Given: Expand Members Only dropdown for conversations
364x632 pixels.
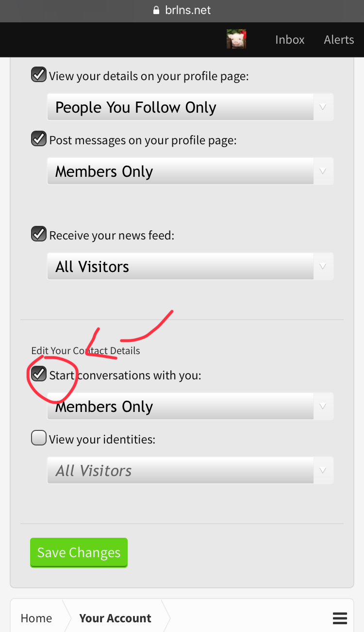Looking at the screenshot, I should 190,406.
